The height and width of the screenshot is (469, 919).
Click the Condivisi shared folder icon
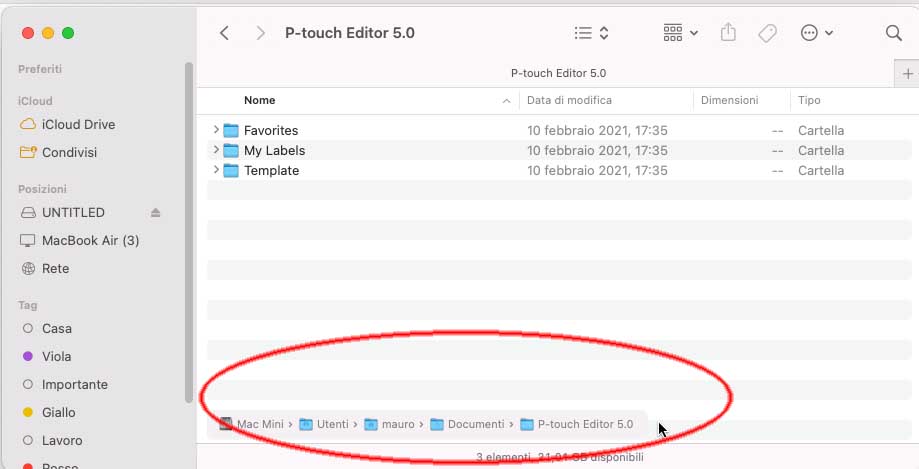tap(28, 152)
